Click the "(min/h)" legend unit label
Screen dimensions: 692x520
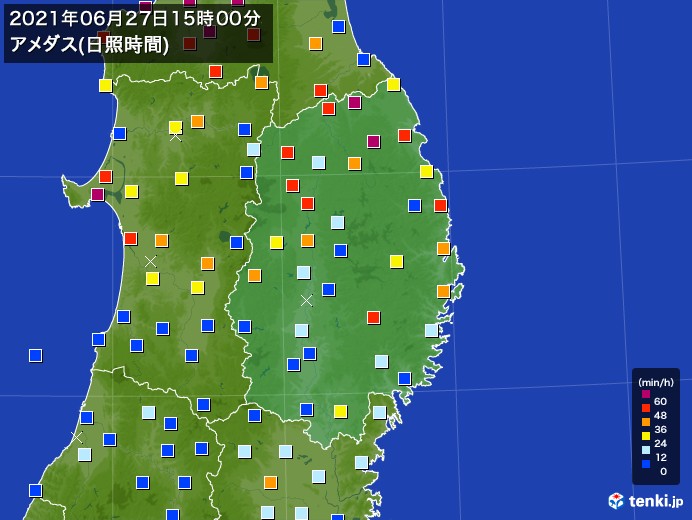[656, 382]
